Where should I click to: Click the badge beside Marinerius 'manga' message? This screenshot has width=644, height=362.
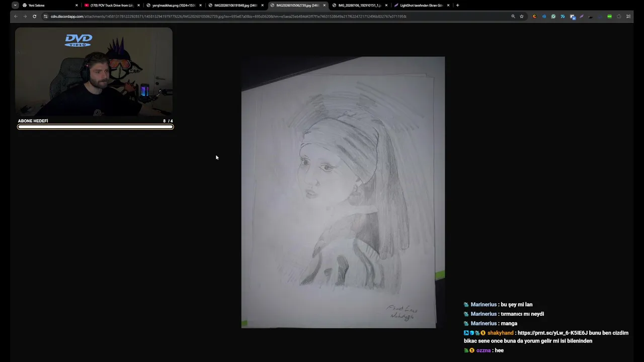click(x=466, y=324)
